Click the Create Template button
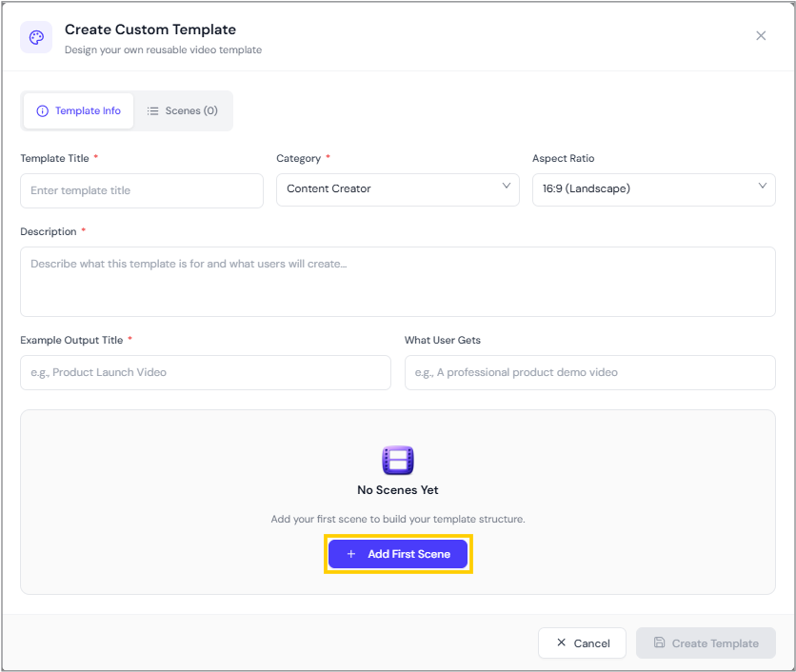The image size is (796, 672). coord(706,642)
